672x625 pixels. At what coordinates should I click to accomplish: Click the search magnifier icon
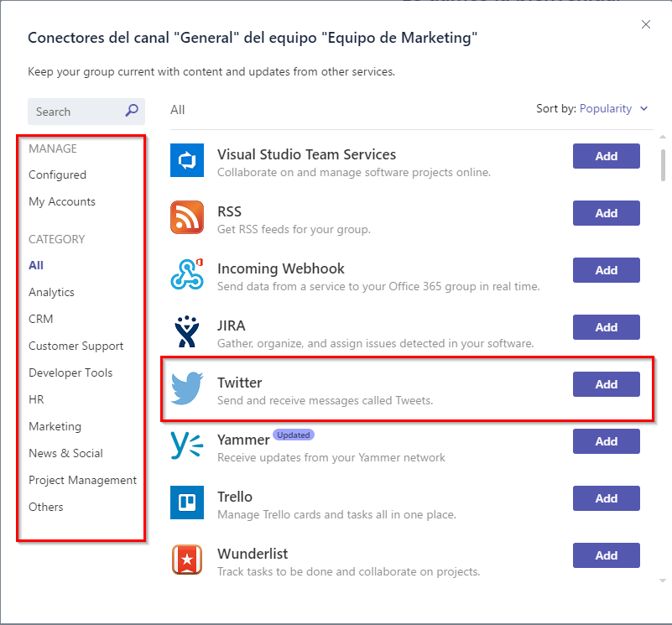(x=132, y=111)
